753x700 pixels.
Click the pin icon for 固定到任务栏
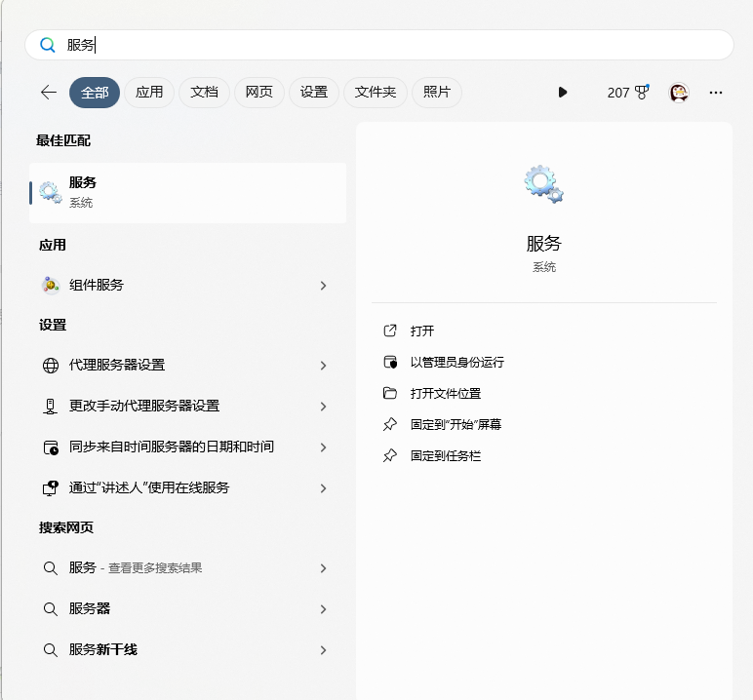pyautogui.click(x=390, y=455)
